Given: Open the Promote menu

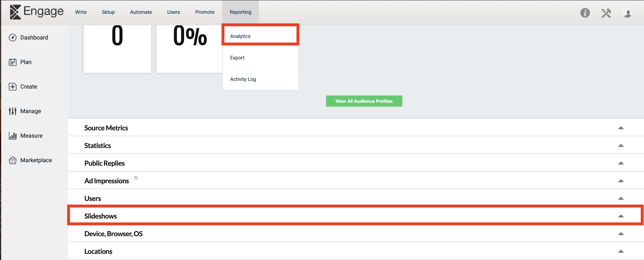Looking at the screenshot, I should point(205,12).
